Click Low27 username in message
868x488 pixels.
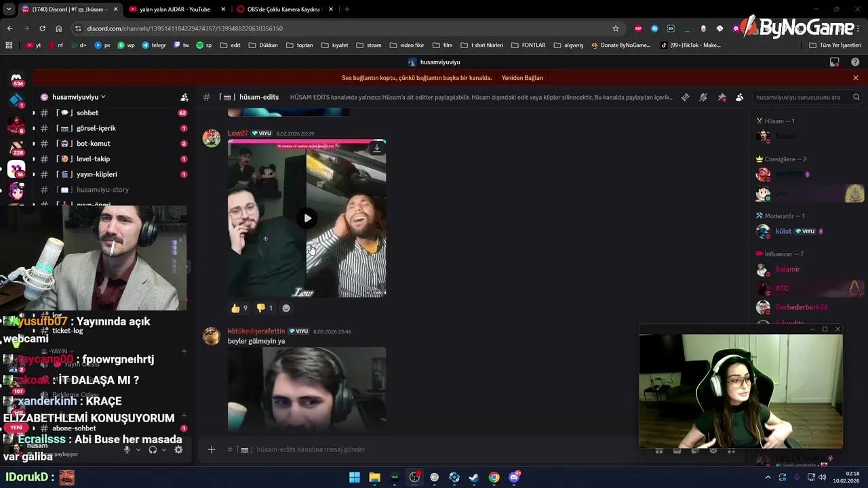(x=237, y=134)
